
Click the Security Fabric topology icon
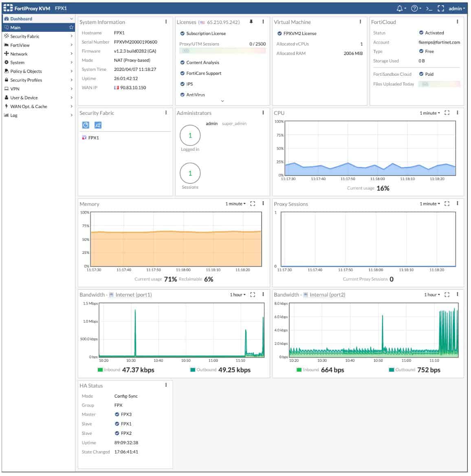click(98, 125)
